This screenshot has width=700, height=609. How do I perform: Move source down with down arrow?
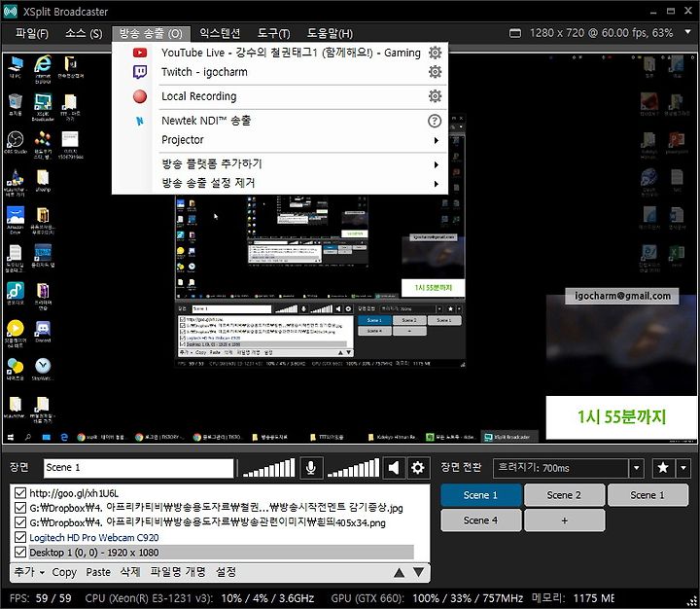(x=418, y=572)
